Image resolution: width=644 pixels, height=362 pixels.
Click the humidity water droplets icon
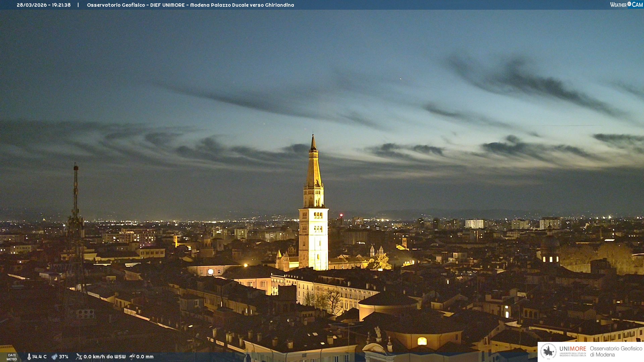(54, 357)
